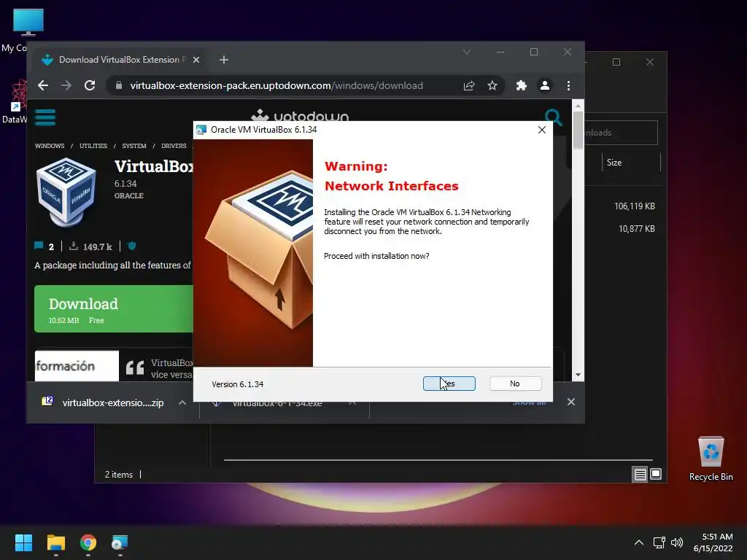Go forward in Chrome browser
Screen dimensions: 747x560
pyautogui.click(x=66, y=85)
